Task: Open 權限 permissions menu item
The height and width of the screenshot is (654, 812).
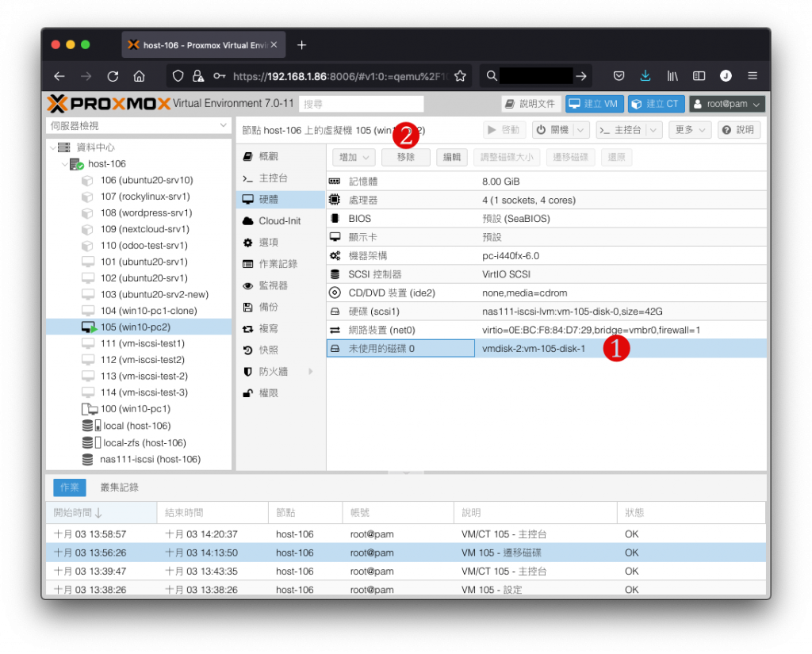Action: 280,393
